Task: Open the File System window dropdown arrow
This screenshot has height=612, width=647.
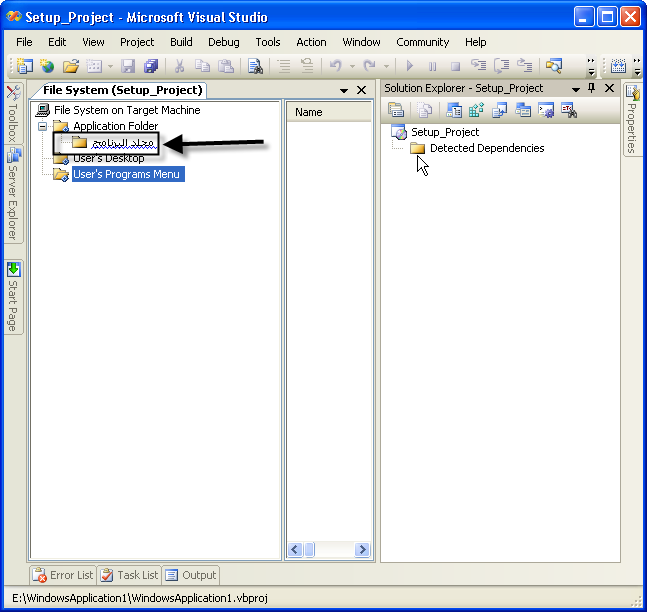Action: 344,90
